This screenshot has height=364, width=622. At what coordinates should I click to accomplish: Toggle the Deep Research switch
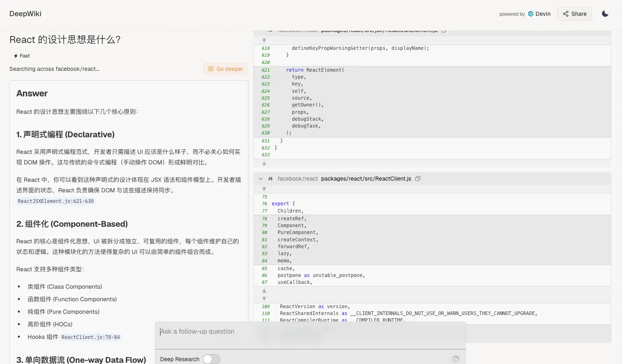211,359
